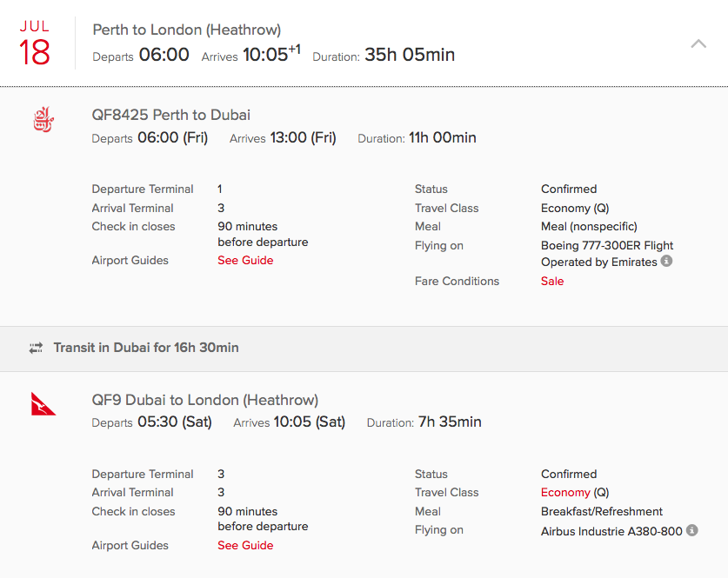Viewport: 728px width, 578px height.
Task: Click the Qantas kangaroo logo icon
Action: pos(43,403)
